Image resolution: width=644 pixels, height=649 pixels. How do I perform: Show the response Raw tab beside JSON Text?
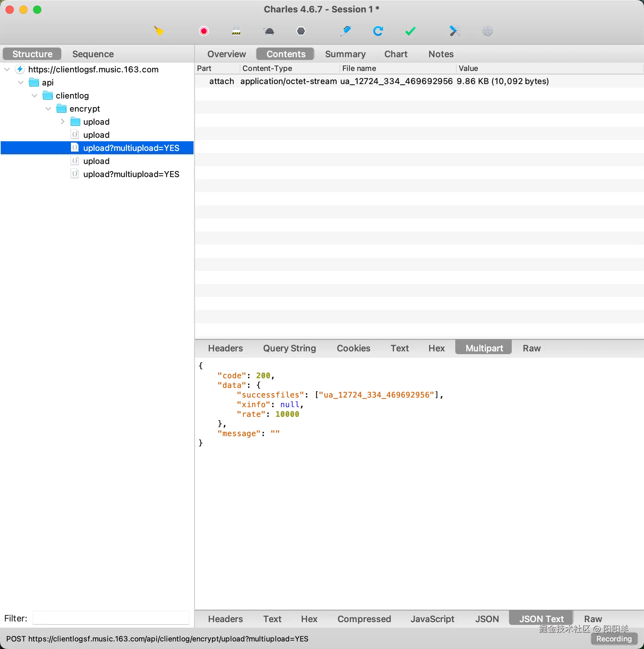click(593, 619)
